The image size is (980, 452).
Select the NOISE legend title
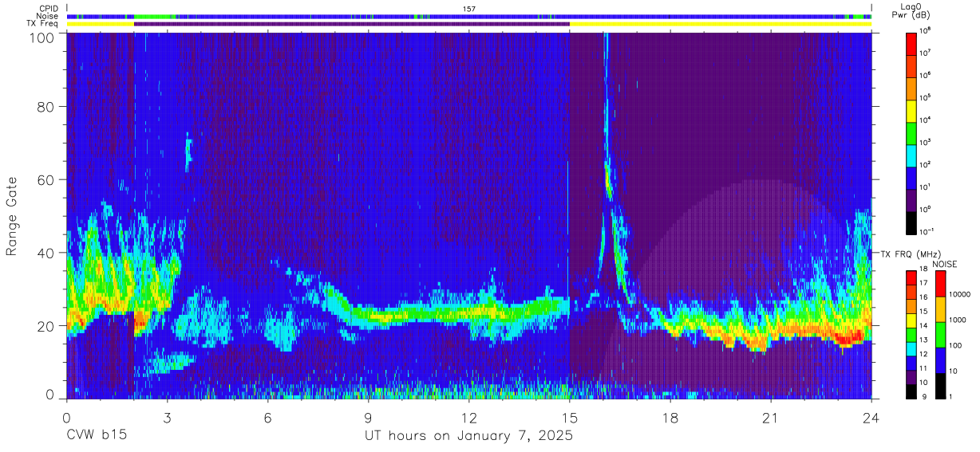946,263
